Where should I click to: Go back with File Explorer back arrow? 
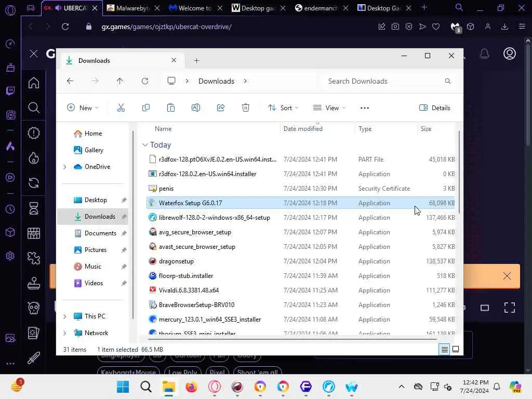point(70,81)
